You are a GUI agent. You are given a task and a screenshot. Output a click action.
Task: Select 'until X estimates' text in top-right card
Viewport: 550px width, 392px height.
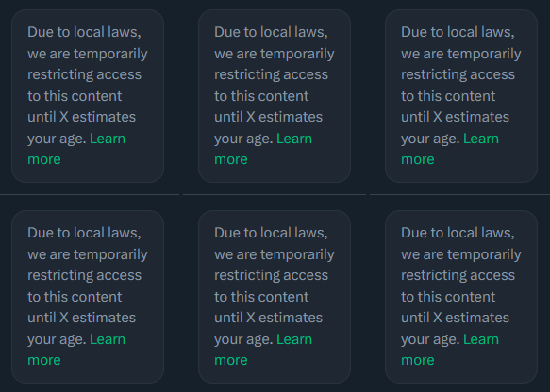point(455,117)
